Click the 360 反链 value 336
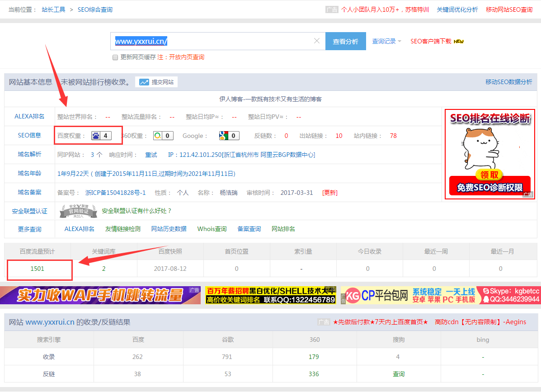541x392 pixels. pos(314,374)
